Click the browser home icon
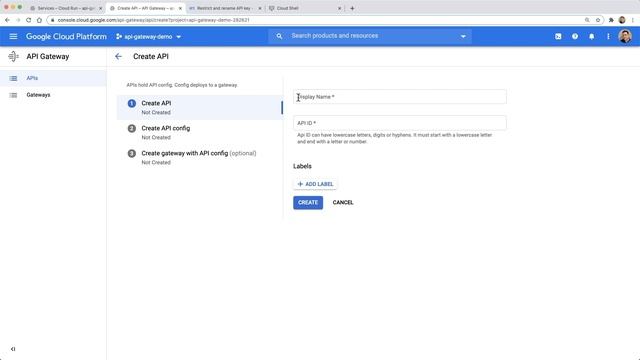The height and width of the screenshot is (360, 640). [39, 20]
